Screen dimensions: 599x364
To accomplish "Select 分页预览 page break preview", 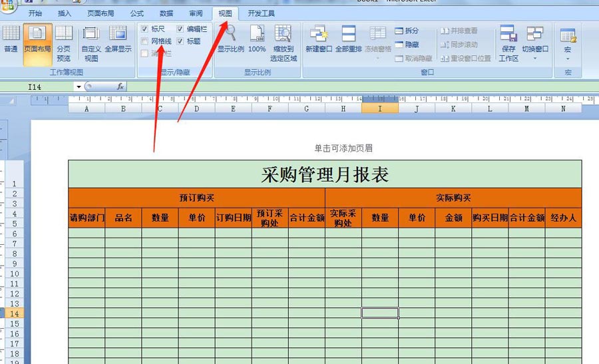I will 64,43.
